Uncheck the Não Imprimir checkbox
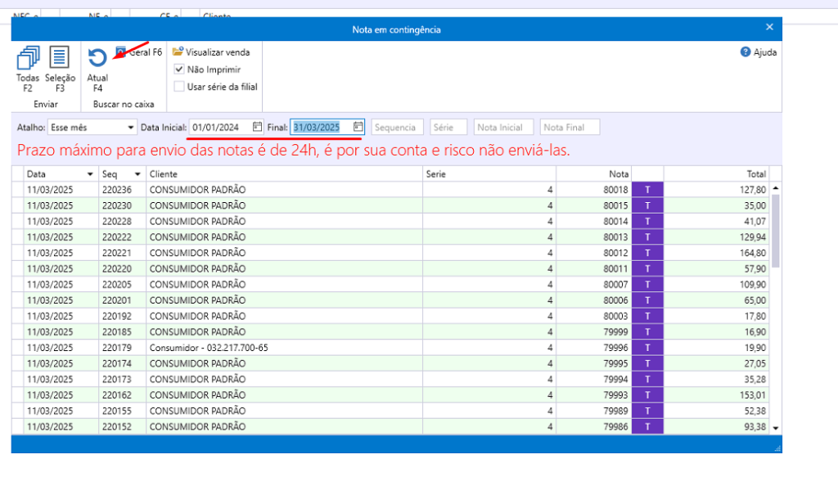This screenshot has width=838, height=504. [x=179, y=70]
